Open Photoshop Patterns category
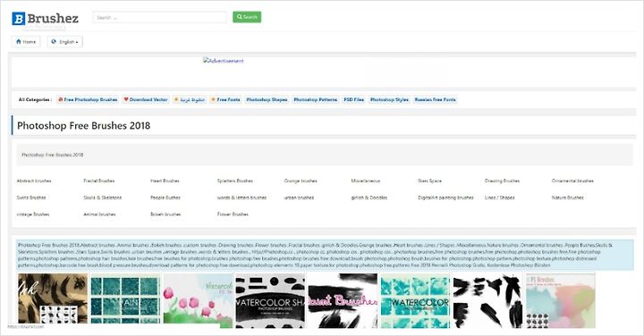 pos(316,100)
